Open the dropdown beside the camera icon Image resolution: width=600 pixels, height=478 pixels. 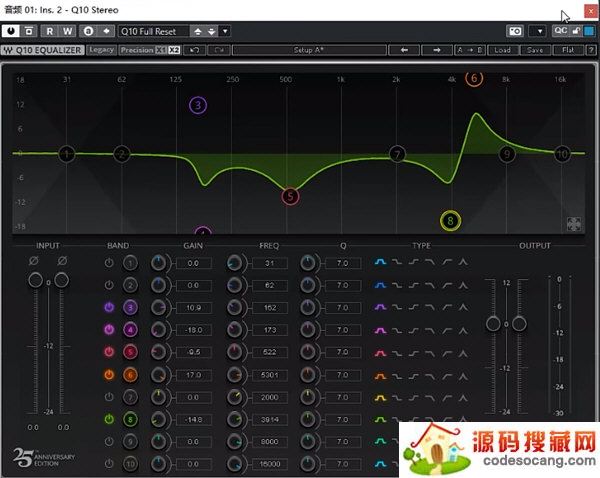[x=540, y=31]
